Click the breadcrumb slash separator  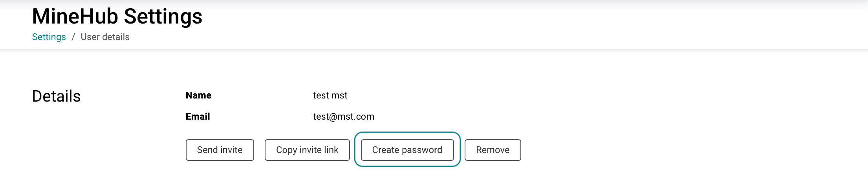pyautogui.click(x=73, y=37)
